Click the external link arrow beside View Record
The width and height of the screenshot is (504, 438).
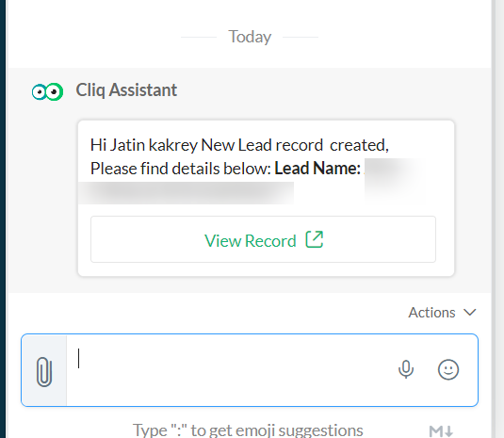click(314, 239)
